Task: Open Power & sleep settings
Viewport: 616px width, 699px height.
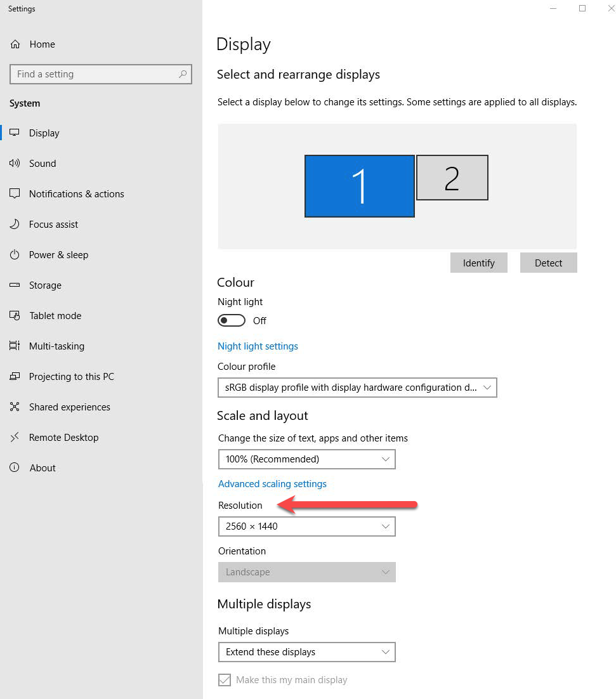Action: [58, 254]
